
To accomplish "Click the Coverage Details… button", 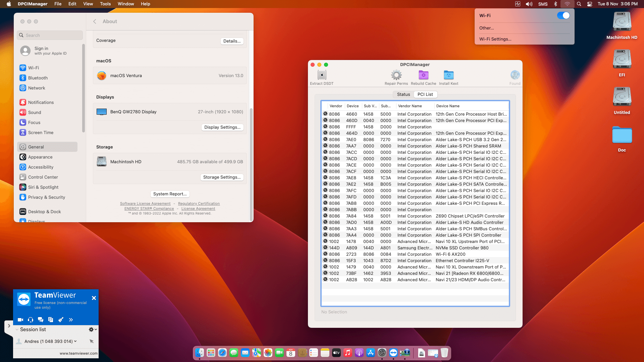I will (x=232, y=41).
